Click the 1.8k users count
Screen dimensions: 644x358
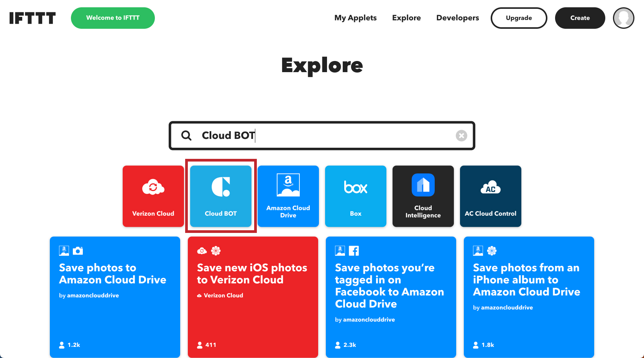click(484, 345)
